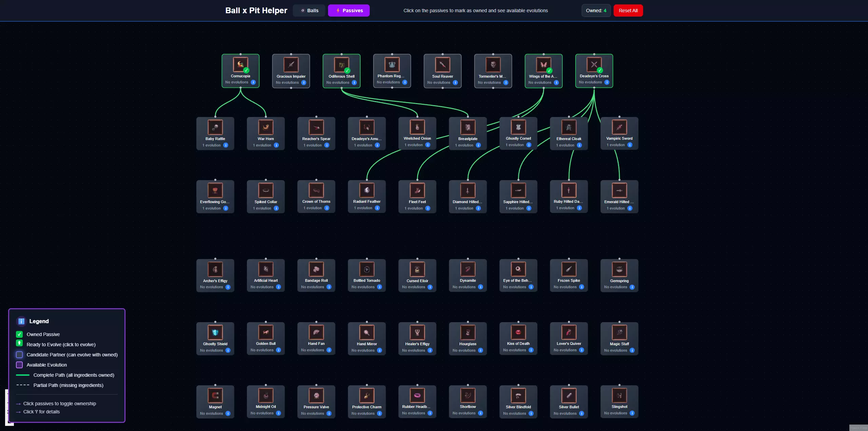Screen dimensions: 868x431
Task: Click the Ball x Pit Helper title
Action: coord(256,11)
